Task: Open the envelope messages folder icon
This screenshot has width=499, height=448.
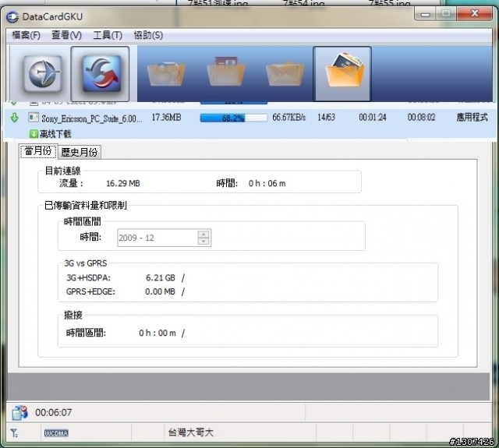Action: 285,74
